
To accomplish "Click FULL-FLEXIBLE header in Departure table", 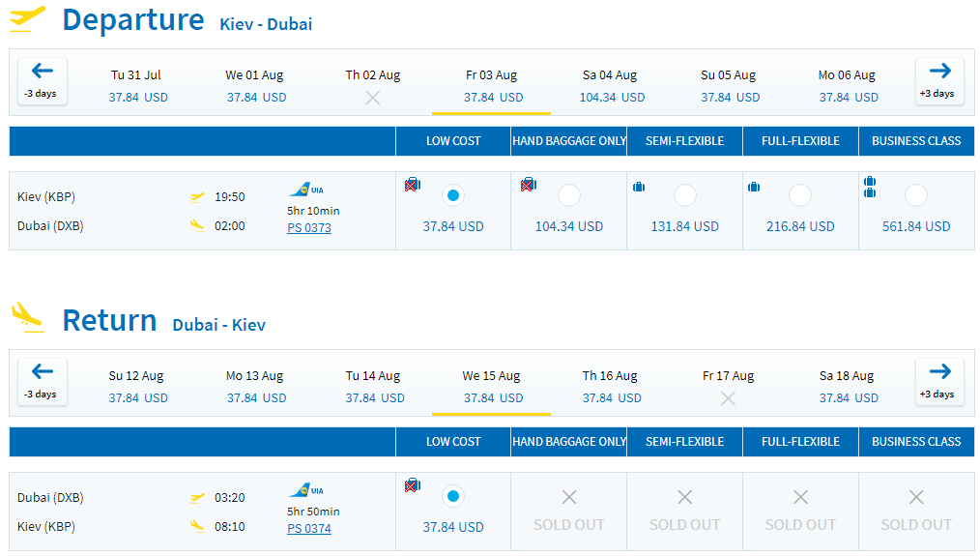I will click(800, 141).
